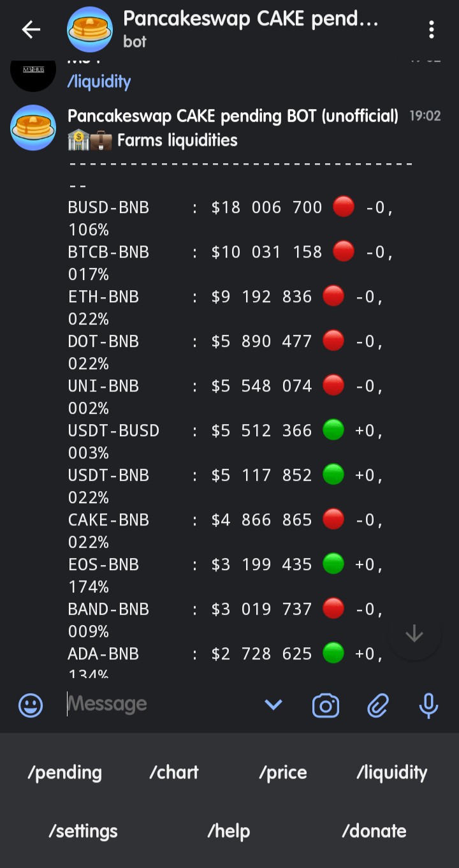The image size is (459, 868).
Task: Tap the back arrow in the header
Action: pos(31,29)
